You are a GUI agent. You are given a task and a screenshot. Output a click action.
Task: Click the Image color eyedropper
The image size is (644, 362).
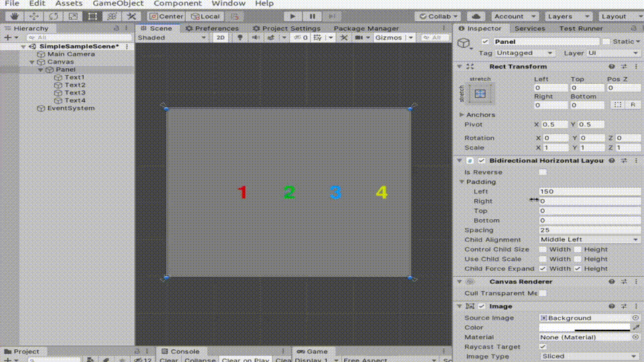click(636, 328)
